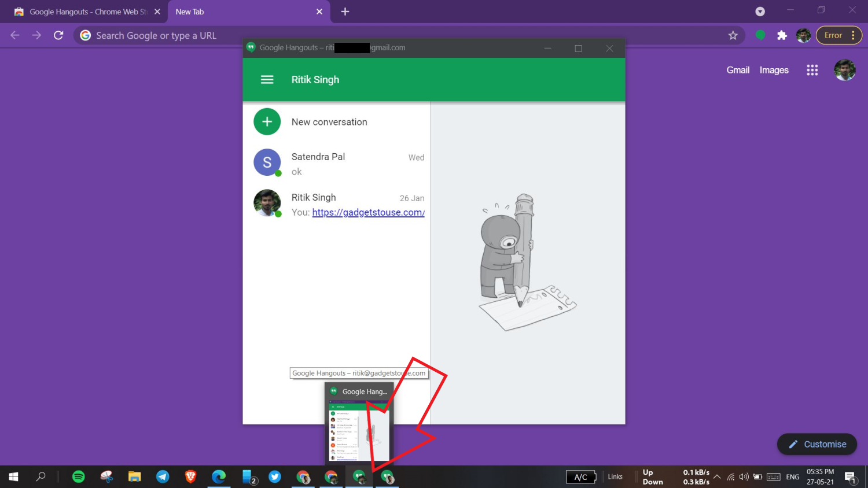The image size is (868, 488).
Task: Open the Links toolbar on the taskbar
Action: tap(615, 476)
